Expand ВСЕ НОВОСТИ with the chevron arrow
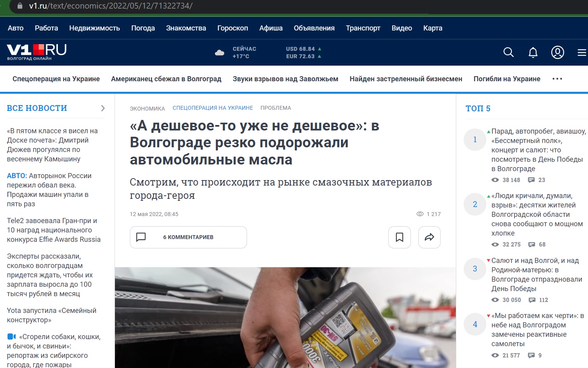The image size is (588, 368). pyautogui.click(x=103, y=108)
